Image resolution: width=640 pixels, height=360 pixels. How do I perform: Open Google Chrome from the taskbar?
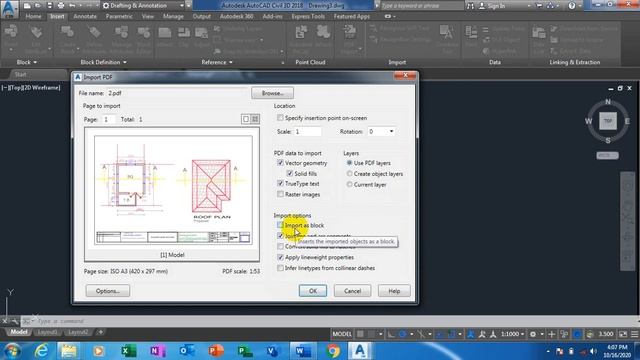(333, 351)
